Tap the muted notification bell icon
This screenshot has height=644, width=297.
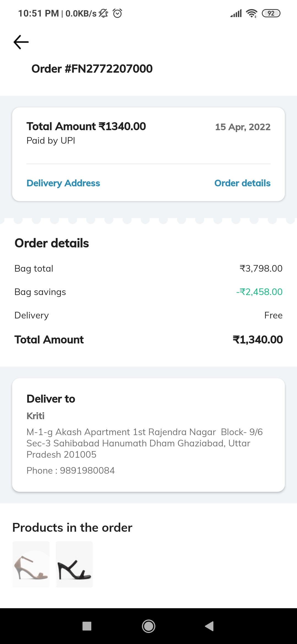(x=103, y=13)
